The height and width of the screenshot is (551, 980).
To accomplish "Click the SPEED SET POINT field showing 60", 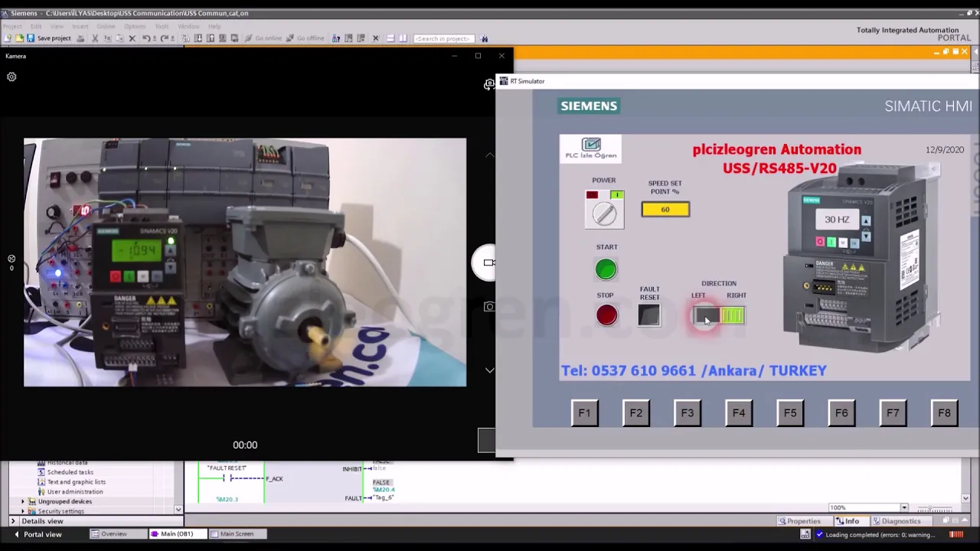I will click(x=665, y=210).
